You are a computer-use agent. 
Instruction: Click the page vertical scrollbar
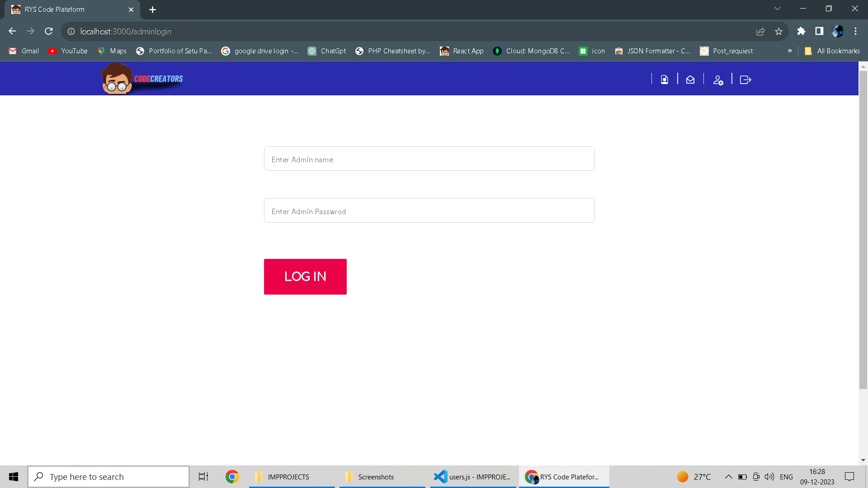[863, 226]
